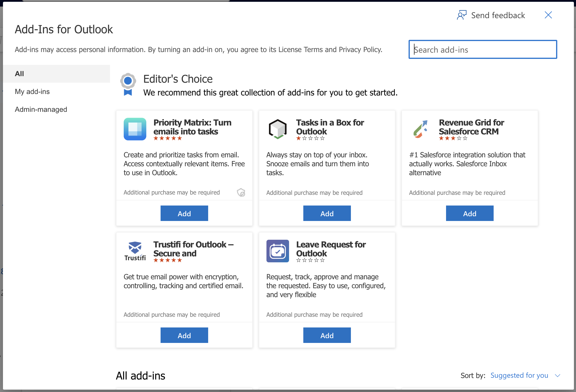Open the Sort by Suggested for you dropdown
Viewport: 576px width, 392px height.
pos(519,375)
